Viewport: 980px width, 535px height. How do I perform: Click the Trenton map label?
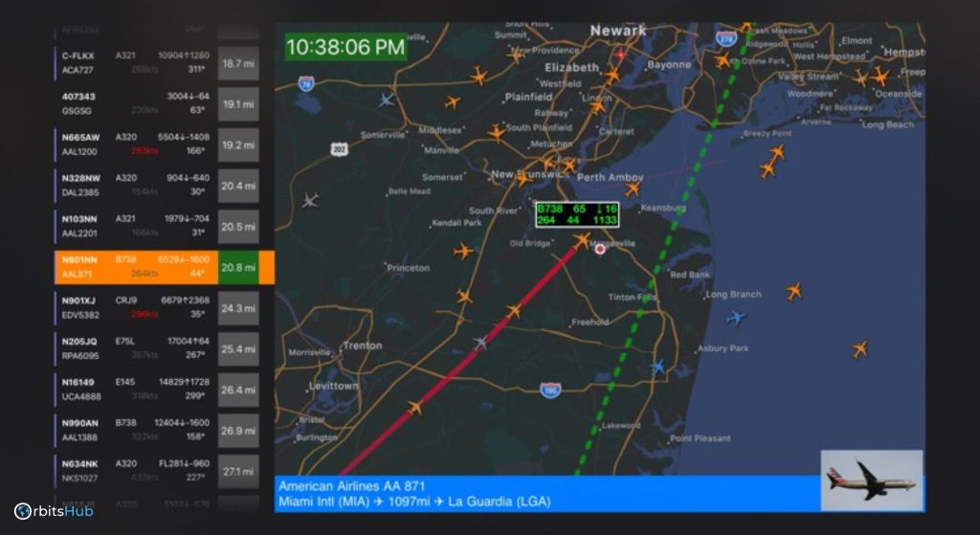pos(363,346)
